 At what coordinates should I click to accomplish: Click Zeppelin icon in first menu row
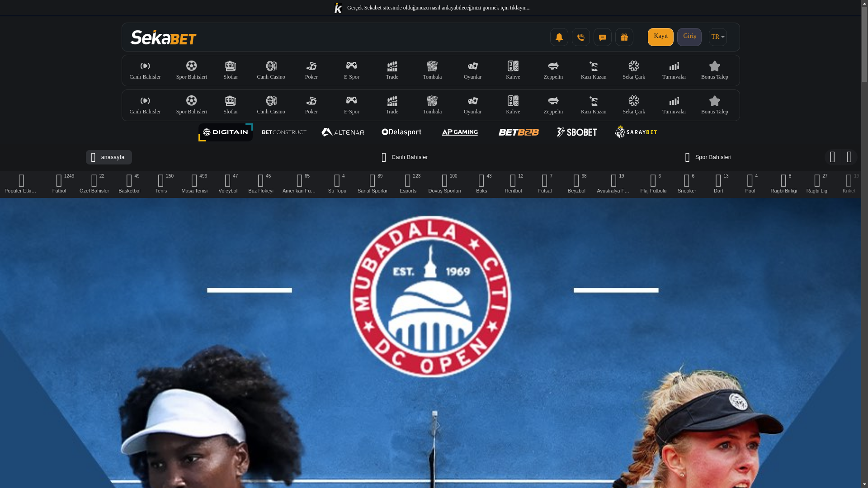(553, 66)
